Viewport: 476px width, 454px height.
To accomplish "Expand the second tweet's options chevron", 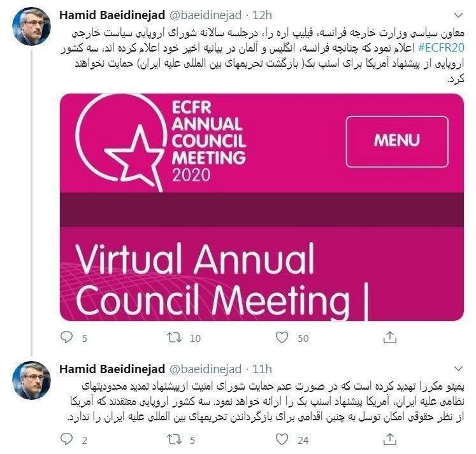I will pos(458,369).
